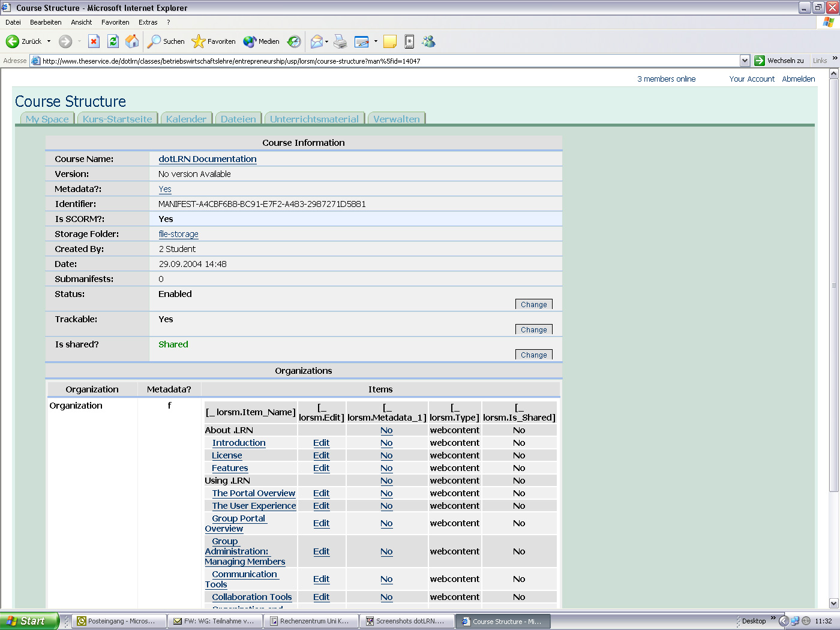The width and height of the screenshot is (840, 630).
Task: Click the printer icon to print
Action: click(x=340, y=41)
